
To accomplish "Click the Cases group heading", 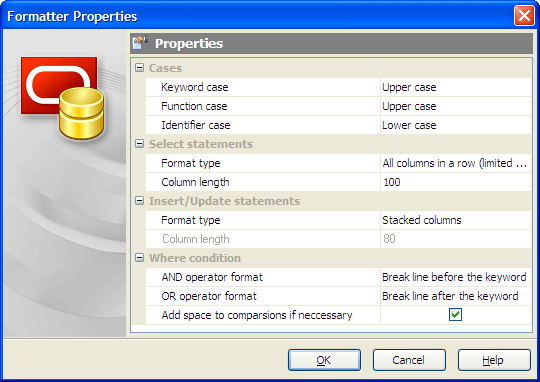I will pyautogui.click(x=165, y=68).
